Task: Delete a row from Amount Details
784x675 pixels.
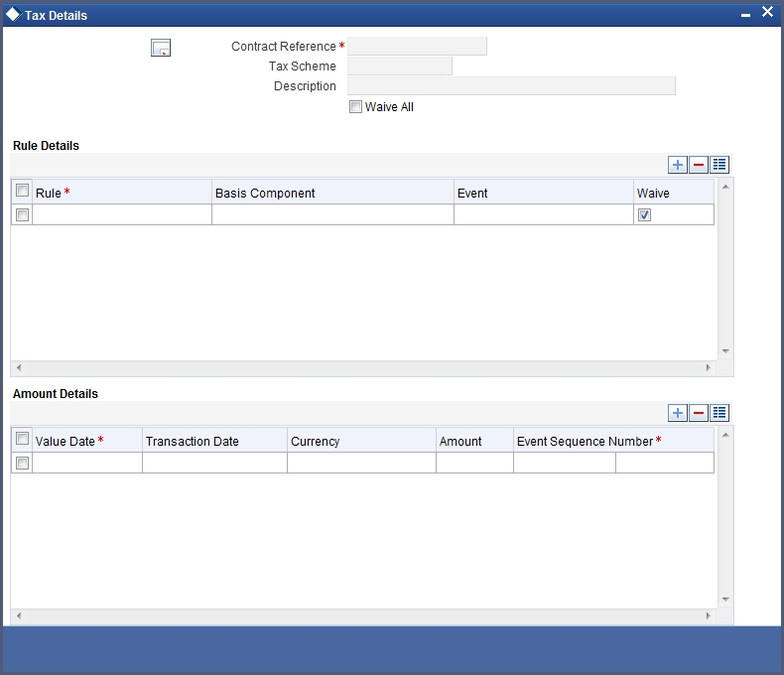Action: pyautogui.click(x=699, y=413)
